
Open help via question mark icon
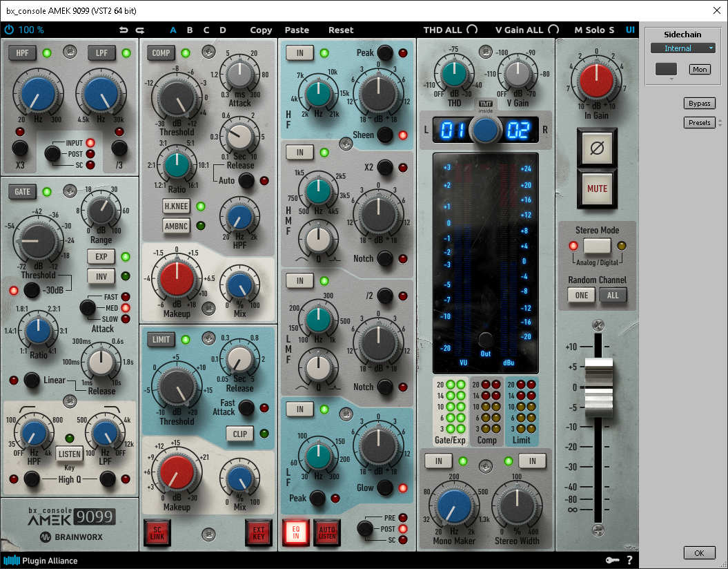(629, 560)
